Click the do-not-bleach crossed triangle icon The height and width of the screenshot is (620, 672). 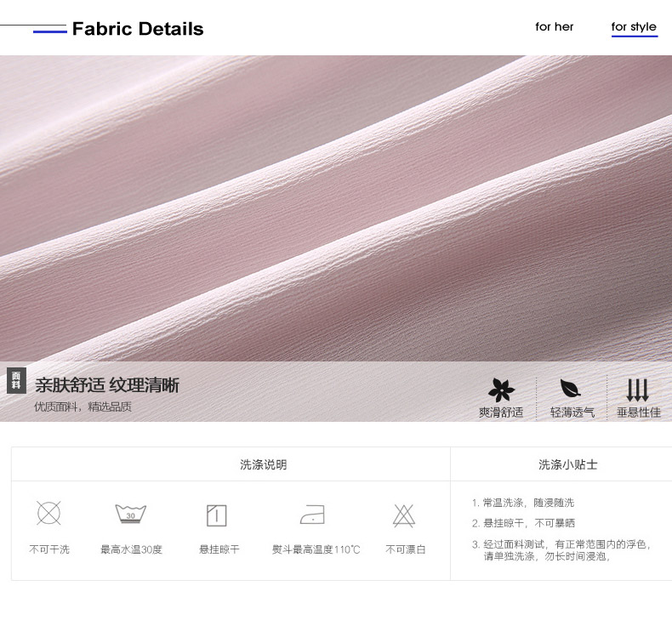[404, 515]
